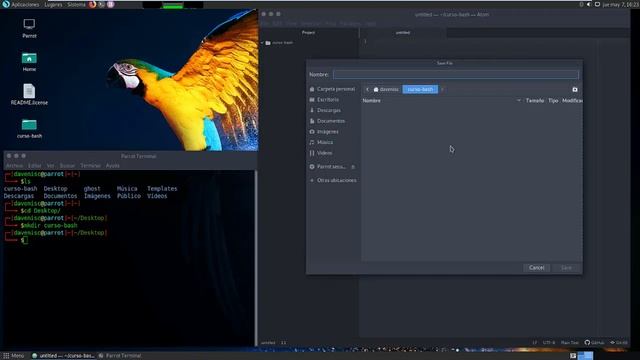Eject the Parrot secu... volume
Viewport: 640px width, 360px height.
coord(353,167)
